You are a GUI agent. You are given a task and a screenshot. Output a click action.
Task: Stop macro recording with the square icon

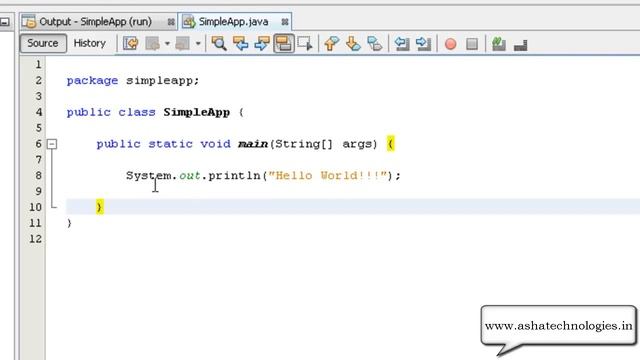tap(472, 44)
